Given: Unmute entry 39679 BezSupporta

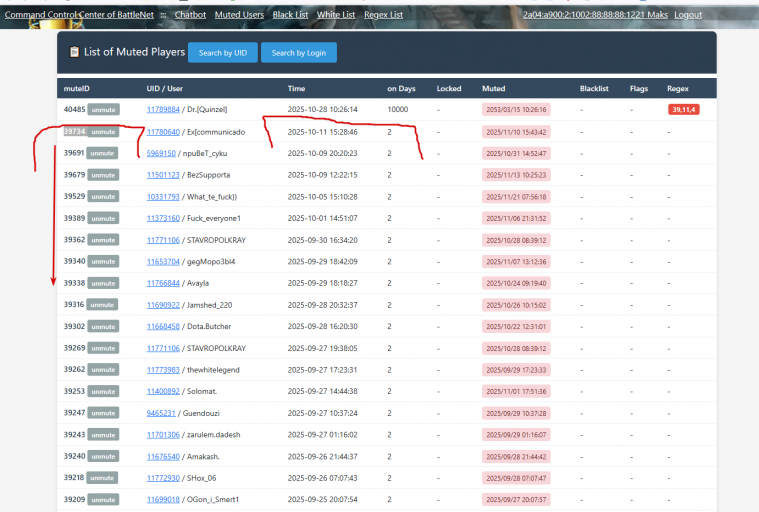Looking at the screenshot, I should tap(104, 175).
